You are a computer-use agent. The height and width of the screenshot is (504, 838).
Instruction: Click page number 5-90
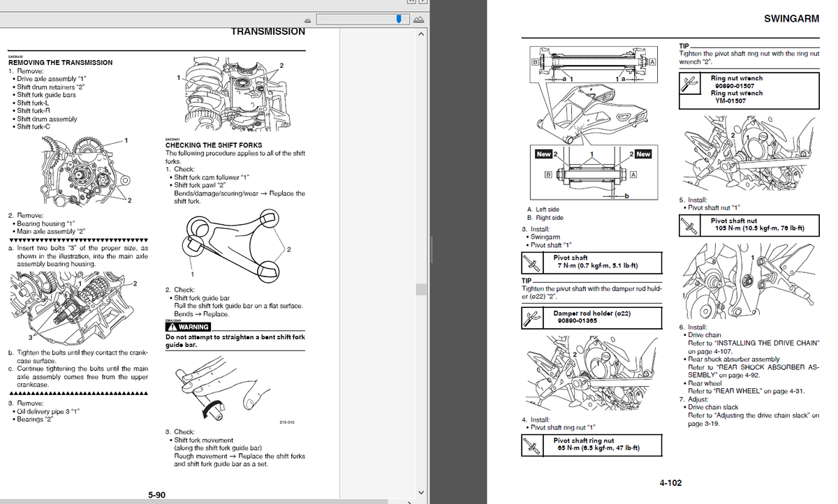click(157, 495)
